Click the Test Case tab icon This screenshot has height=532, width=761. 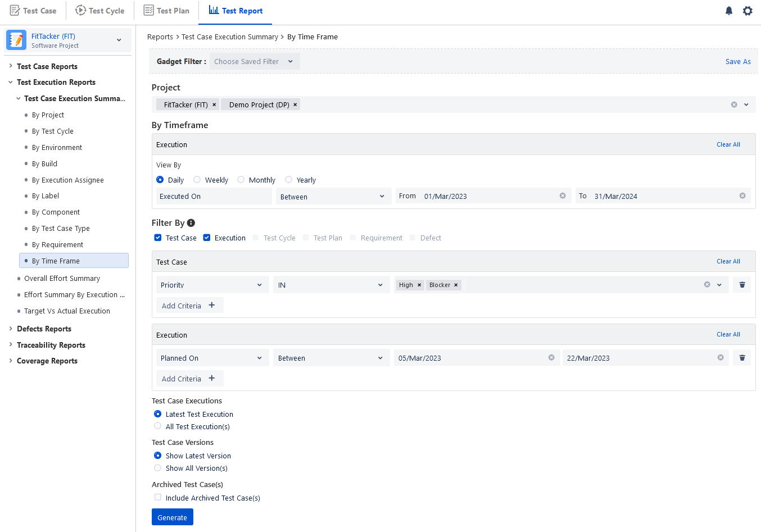tap(15, 10)
